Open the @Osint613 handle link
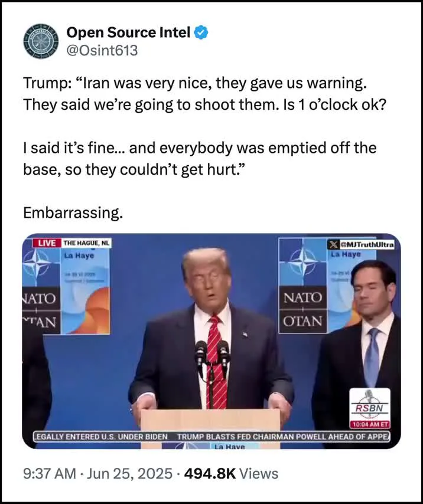This screenshot has height=504, width=423. point(102,50)
